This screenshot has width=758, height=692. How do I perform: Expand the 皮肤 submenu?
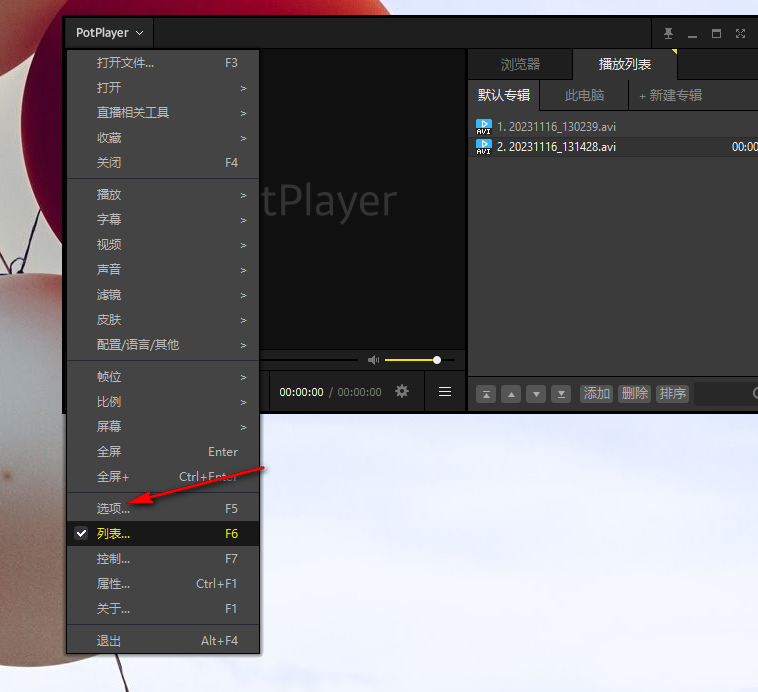pyautogui.click(x=163, y=320)
